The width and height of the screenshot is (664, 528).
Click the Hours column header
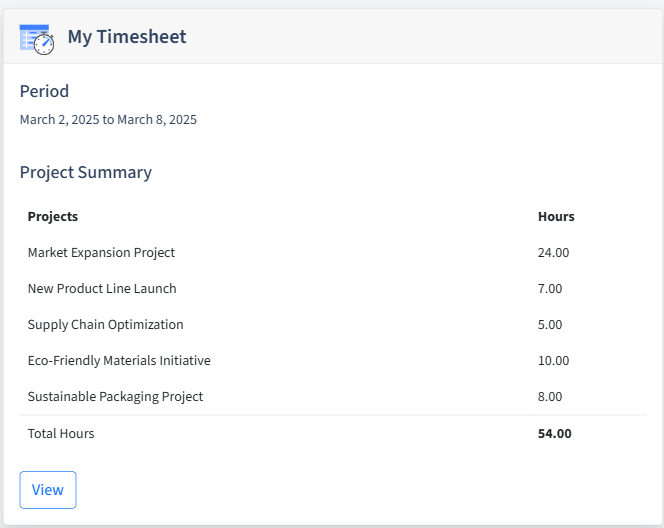(556, 216)
